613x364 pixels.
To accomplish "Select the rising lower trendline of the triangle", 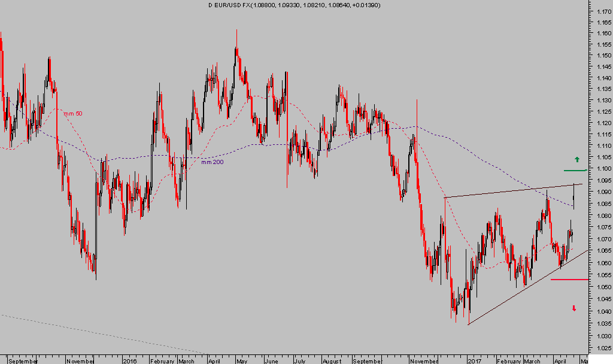I will click(x=527, y=289).
